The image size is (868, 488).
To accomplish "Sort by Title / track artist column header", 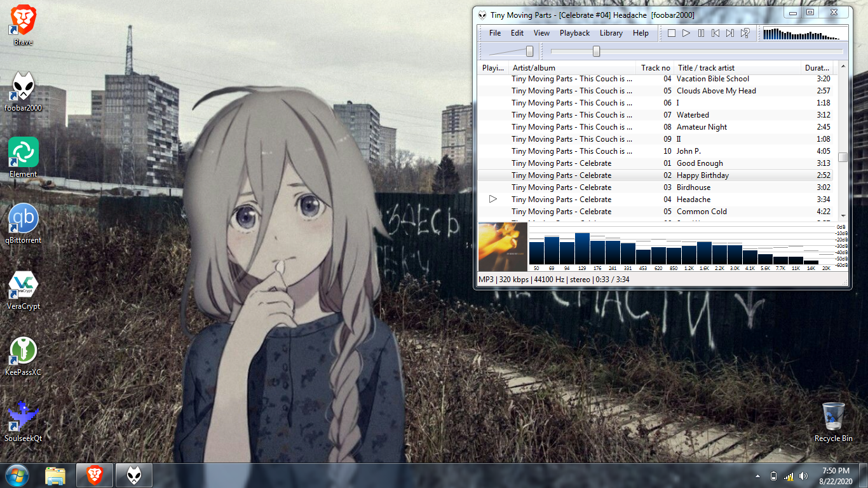I will click(x=738, y=68).
